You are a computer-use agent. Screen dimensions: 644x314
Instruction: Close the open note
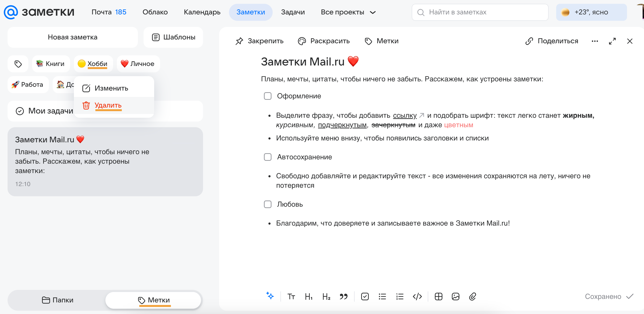click(x=630, y=41)
